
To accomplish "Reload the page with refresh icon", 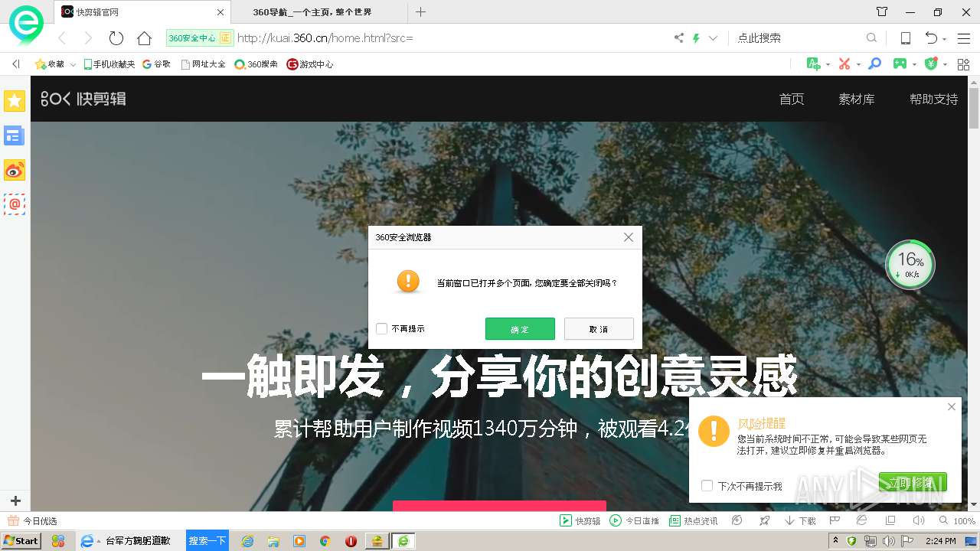I will click(x=116, y=37).
